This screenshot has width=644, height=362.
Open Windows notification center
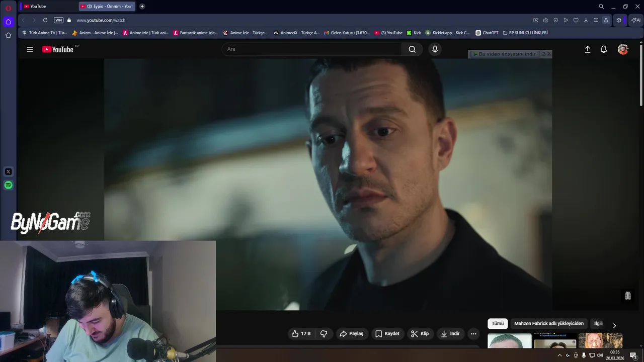click(x=633, y=355)
